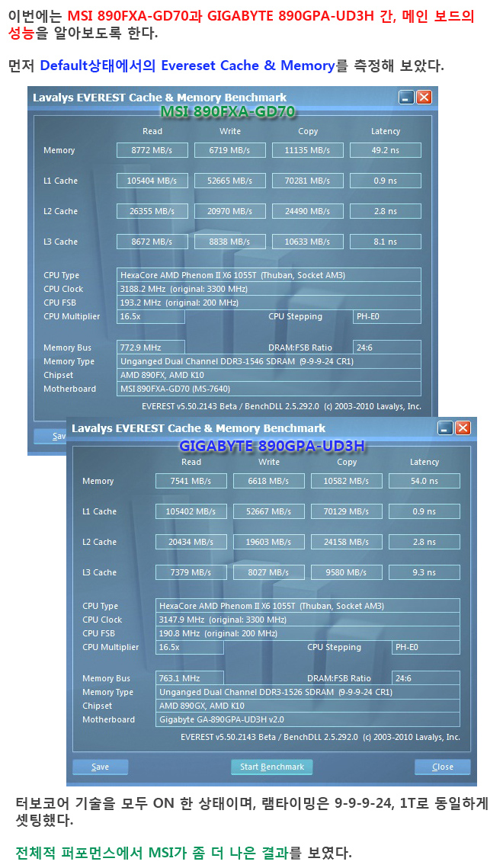Click the 24158 MB/s L2 Cache Copy value
This screenshot has height=868, width=503.
tap(347, 542)
